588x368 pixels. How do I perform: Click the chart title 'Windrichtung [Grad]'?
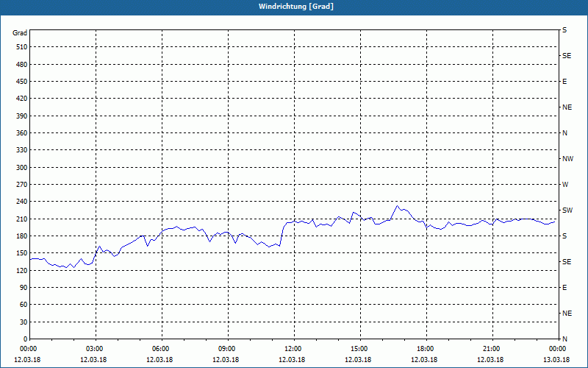pyautogui.click(x=296, y=7)
